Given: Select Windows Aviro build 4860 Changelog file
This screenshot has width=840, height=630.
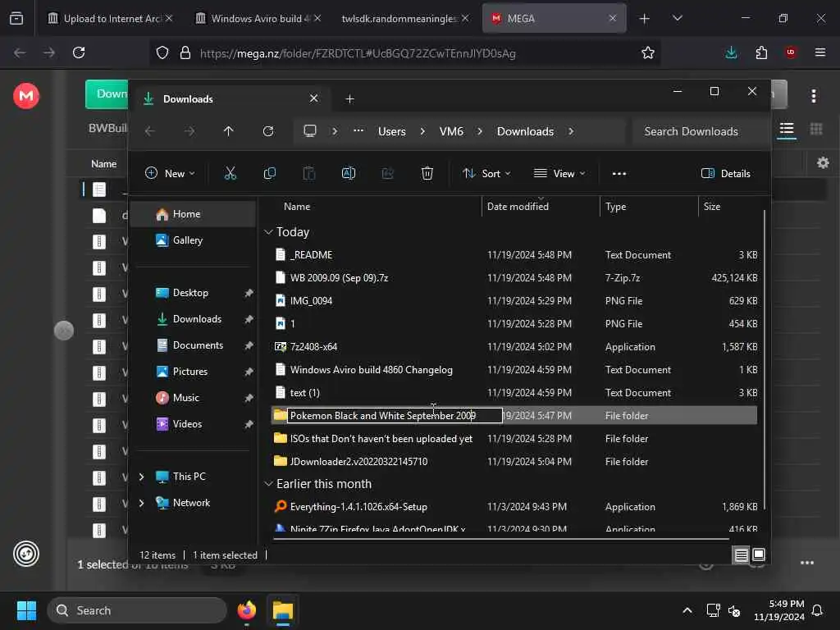Looking at the screenshot, I should tap(514, 370).
